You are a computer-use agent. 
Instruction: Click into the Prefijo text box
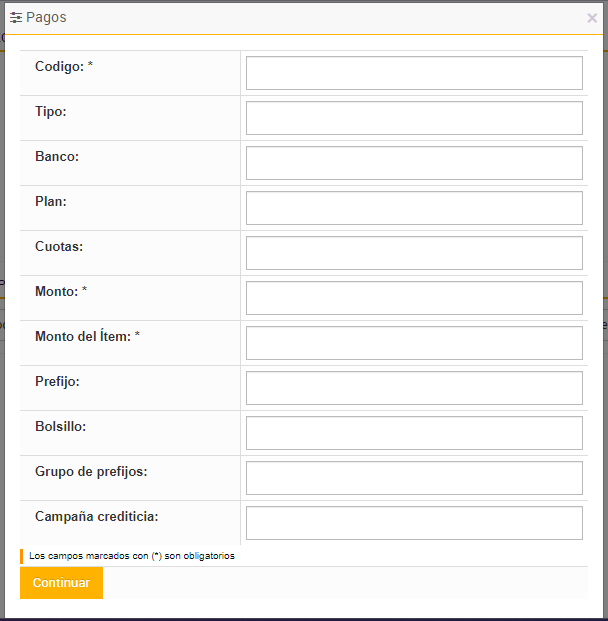414,388
